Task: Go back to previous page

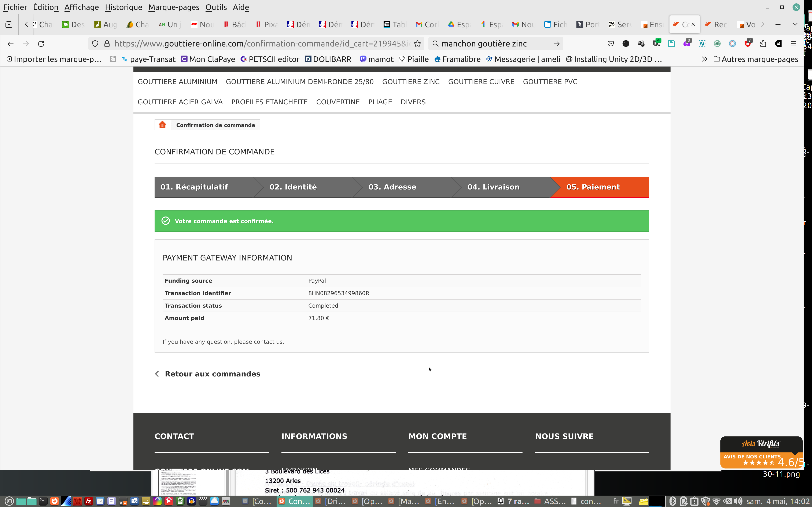Action: (10, 44)
